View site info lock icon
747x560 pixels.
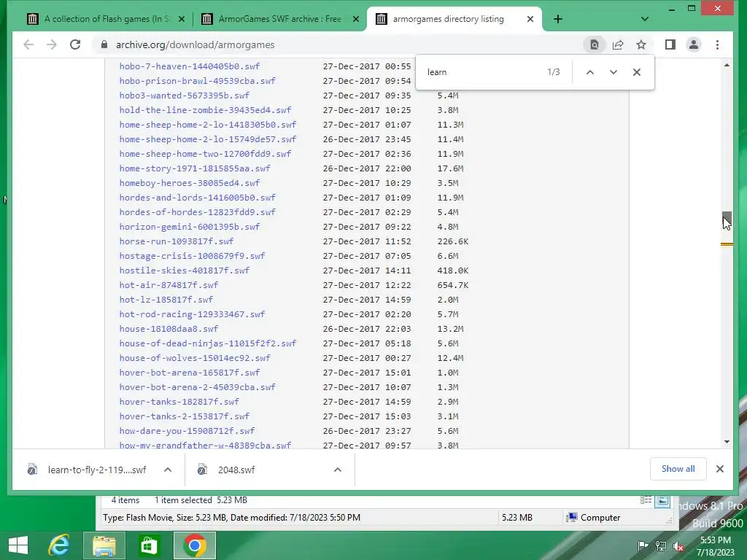coord(104,44)
